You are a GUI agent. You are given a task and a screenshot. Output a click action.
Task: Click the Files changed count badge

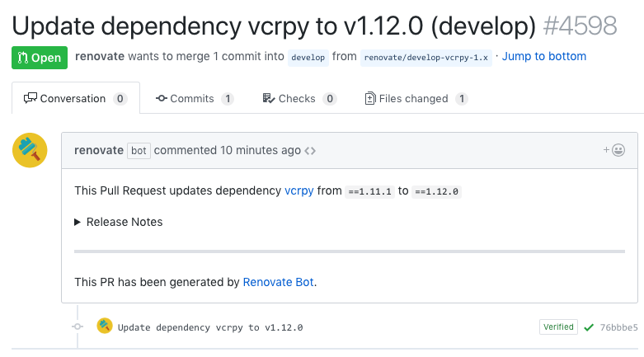click(462, 99)
